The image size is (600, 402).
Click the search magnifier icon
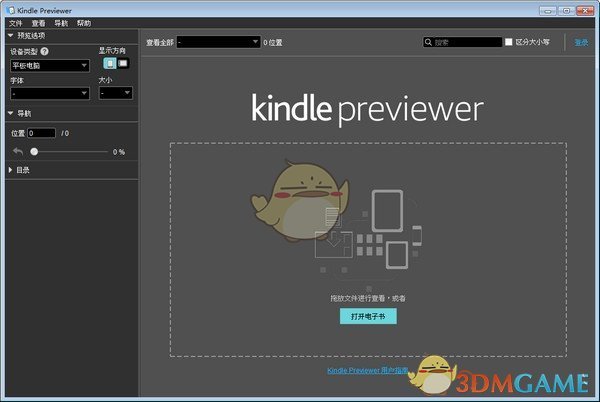[428, 42]
